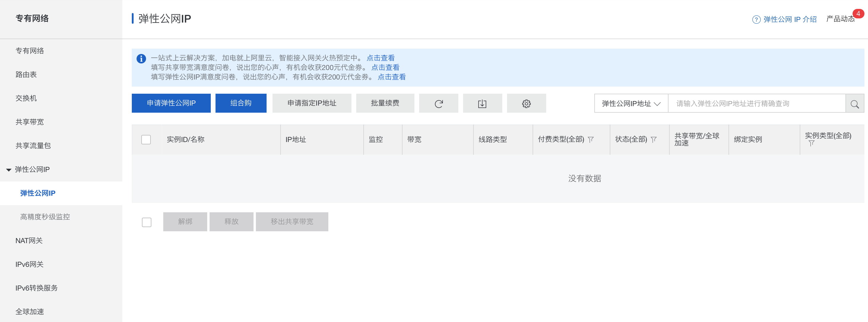
Task: Click the 实例ID/名称 column header
Action: click(x=186, y=139)
